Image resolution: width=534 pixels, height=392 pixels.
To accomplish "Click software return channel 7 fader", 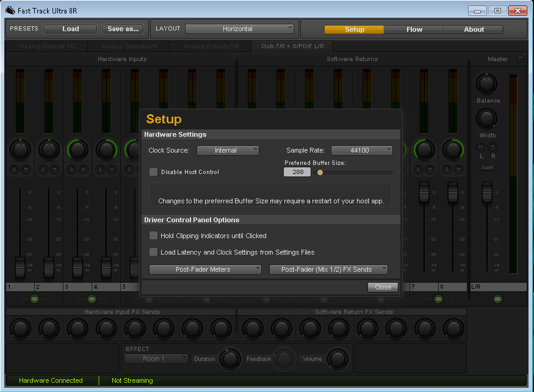I will tap(424, 192).
